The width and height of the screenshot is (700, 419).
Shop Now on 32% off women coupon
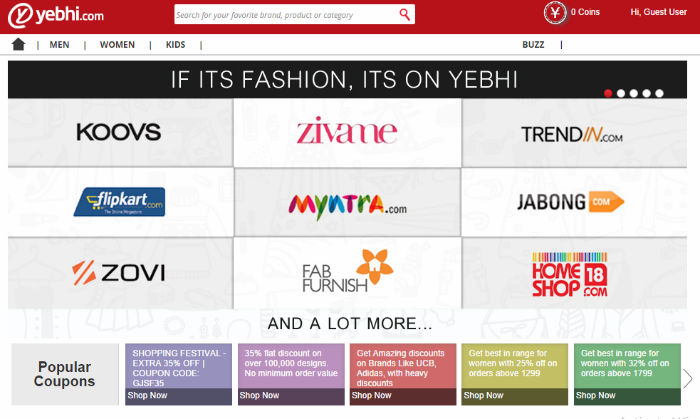pyautogui.click(x=596, y=395)
